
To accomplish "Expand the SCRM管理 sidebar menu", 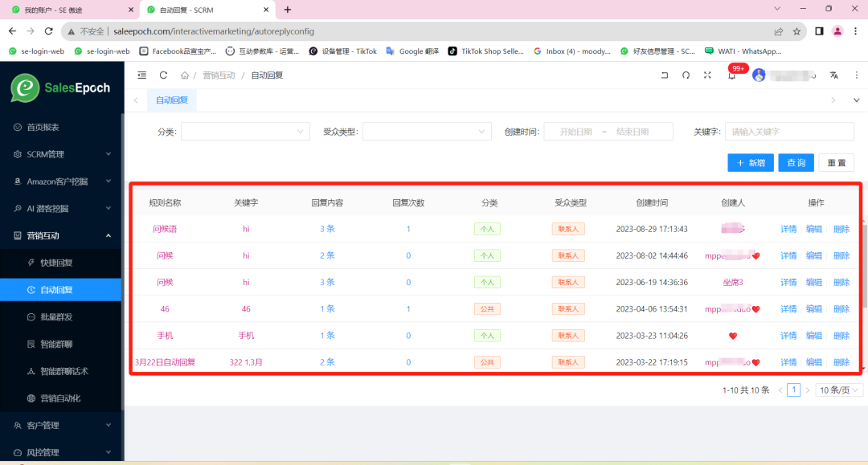I will point(60,154).
